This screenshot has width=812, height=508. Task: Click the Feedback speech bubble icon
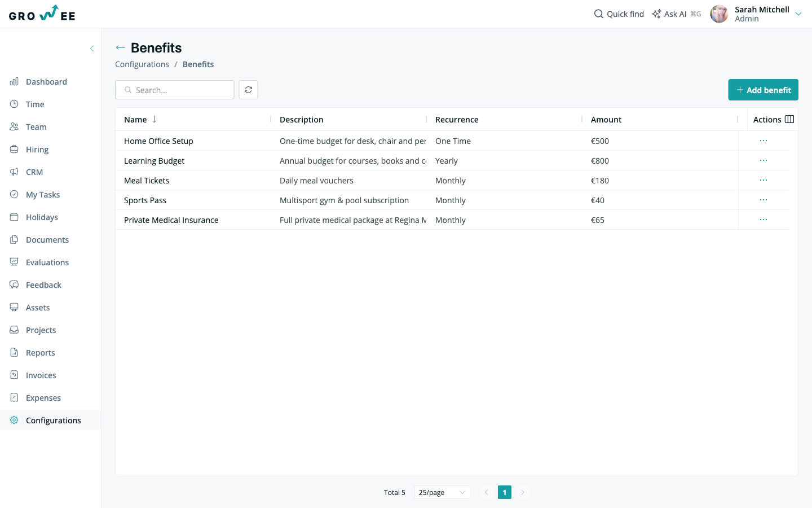point(14,285)
